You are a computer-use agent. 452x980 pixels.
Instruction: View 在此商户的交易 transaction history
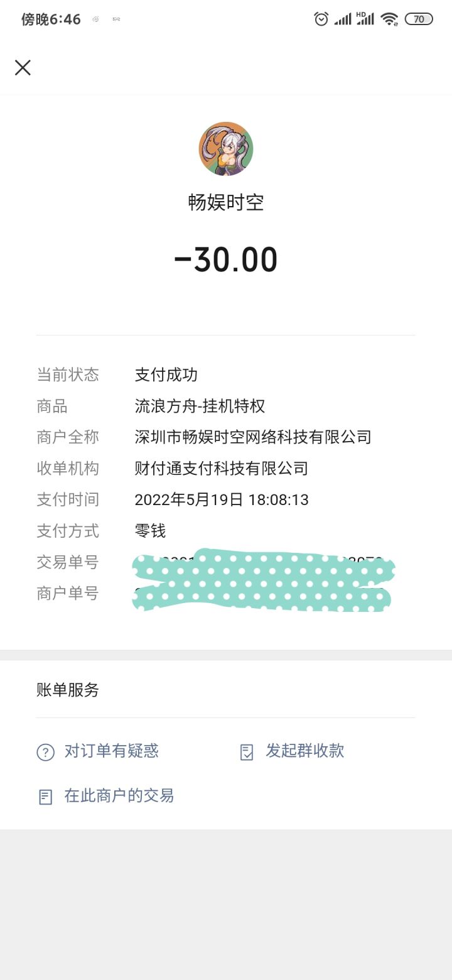[x=119, y=796]
